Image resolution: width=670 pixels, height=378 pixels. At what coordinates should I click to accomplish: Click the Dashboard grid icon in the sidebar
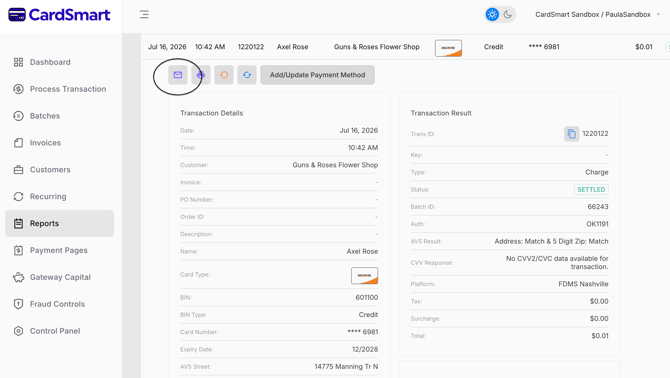(x=18, y=62)
